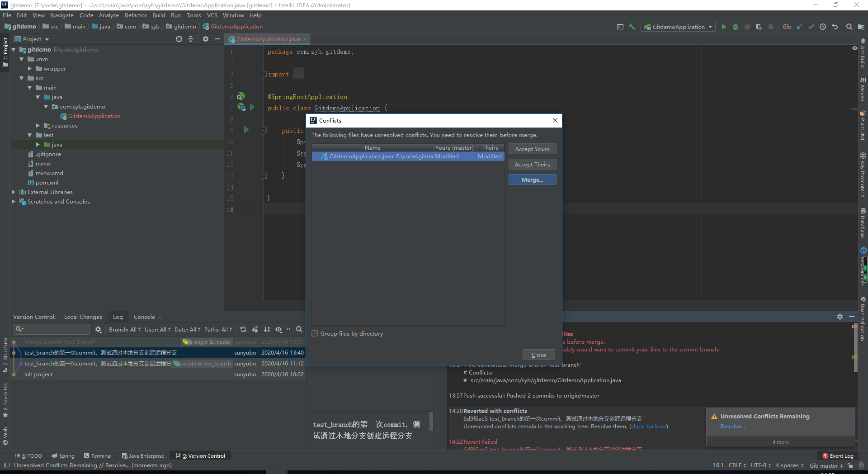Open the Refactor menu
Viewport: 868px width, 474px height.
[x=136, y=15]
